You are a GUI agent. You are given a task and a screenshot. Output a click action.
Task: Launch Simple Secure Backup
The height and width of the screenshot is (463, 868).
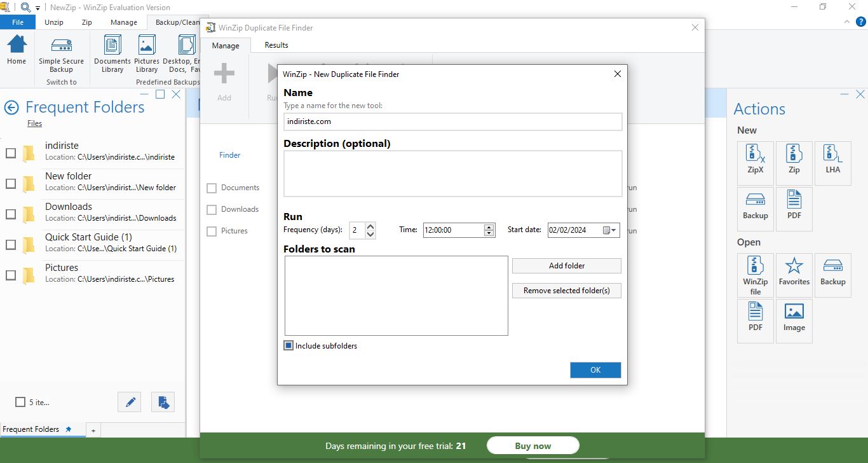pyautogui.click(x=62, y=55)
